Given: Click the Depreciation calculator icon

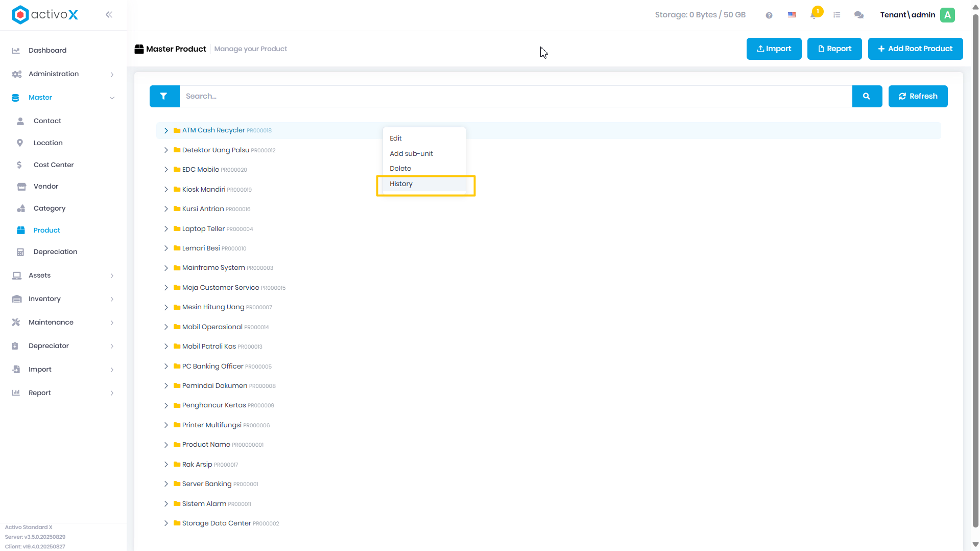Looking at the screenshot, I should click(20, 252).
